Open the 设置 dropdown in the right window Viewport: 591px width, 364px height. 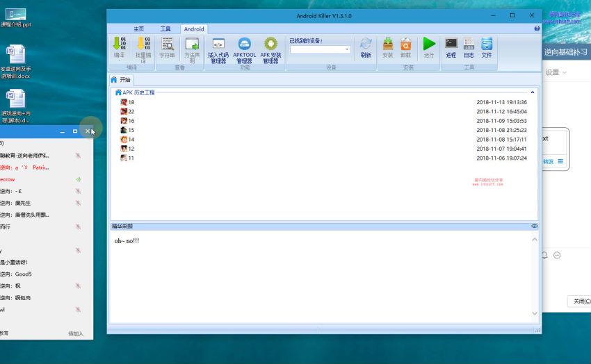coord(556,72)
